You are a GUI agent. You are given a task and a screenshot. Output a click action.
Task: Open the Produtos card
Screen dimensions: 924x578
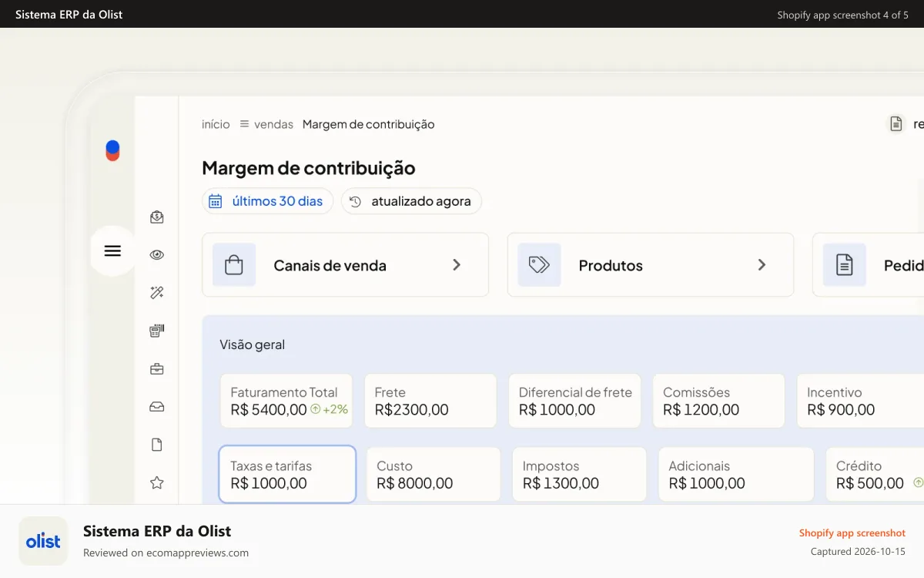[651, 265]
